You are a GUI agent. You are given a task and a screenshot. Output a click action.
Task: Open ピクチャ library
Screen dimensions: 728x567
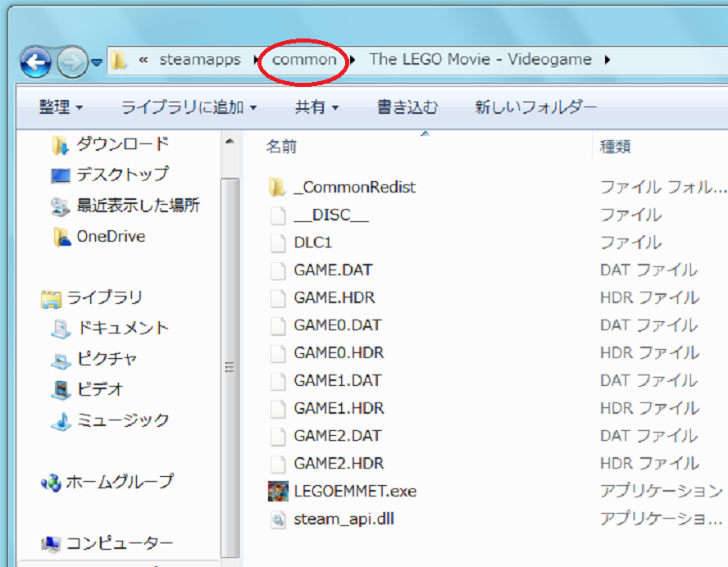pos(107,359)
